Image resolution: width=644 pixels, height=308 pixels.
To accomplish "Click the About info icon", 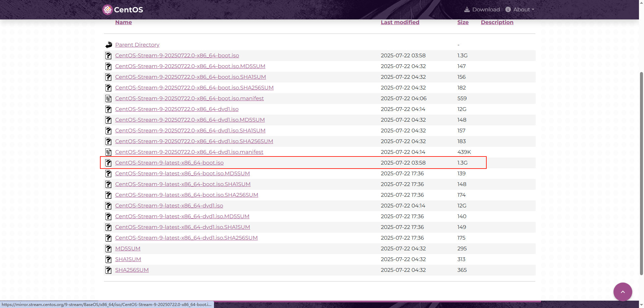I will 508,9.
